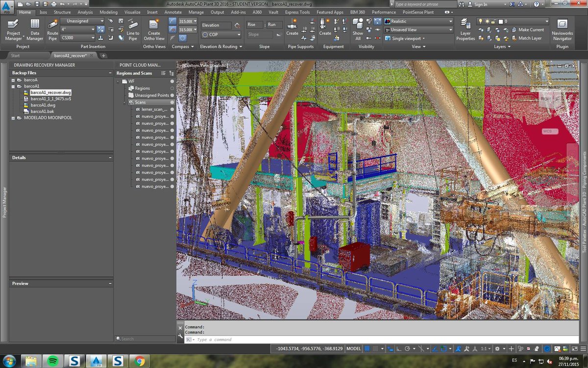Toggle hardware acceleration in the status bar
Image resolution: width=588 pixels, height=368 pixels.
[547, 349]
